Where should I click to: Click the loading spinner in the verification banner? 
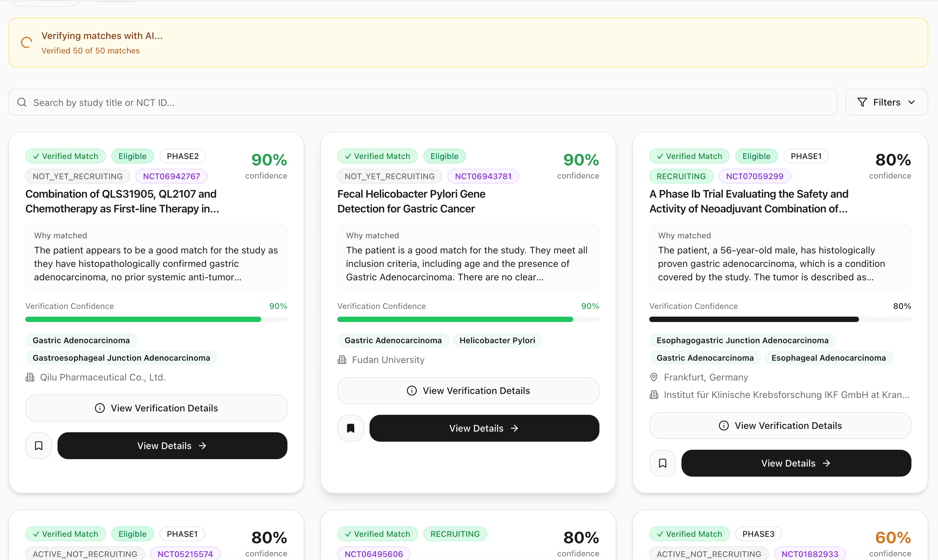[x=26, y=42]
